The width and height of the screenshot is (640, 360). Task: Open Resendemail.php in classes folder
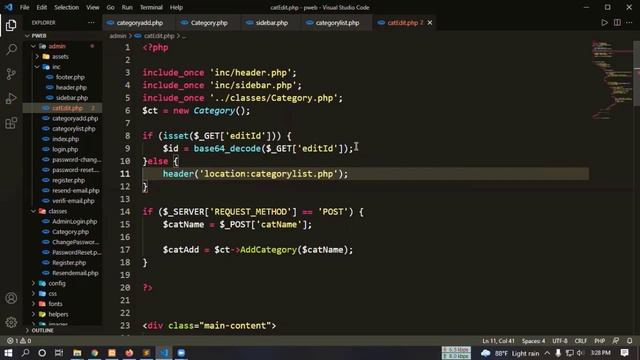pyautogui.click(x=75, y=273)
